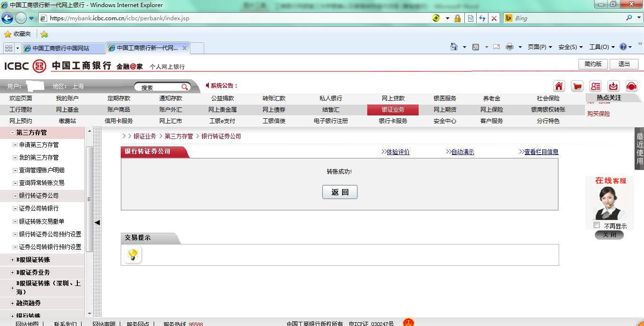The height and width of the screenshot is (326, 644).
Task: Click the red customer service headset icon
Action: (632, 86)
